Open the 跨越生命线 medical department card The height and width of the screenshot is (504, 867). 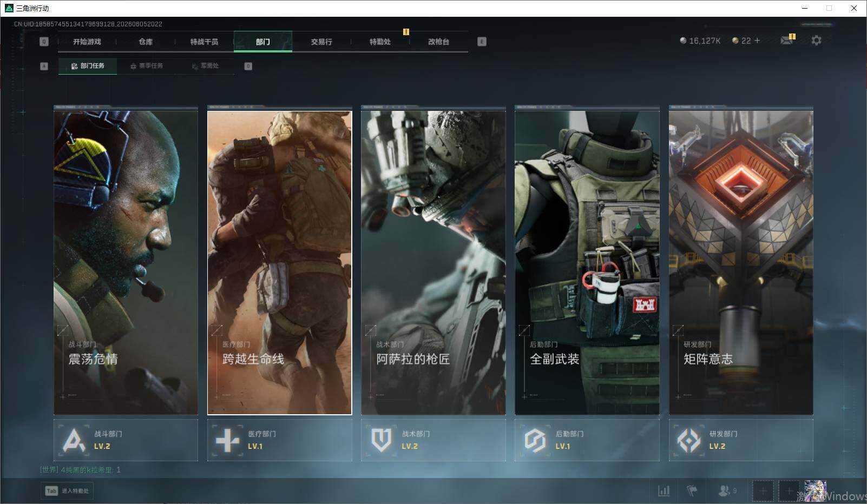point(279,262)
